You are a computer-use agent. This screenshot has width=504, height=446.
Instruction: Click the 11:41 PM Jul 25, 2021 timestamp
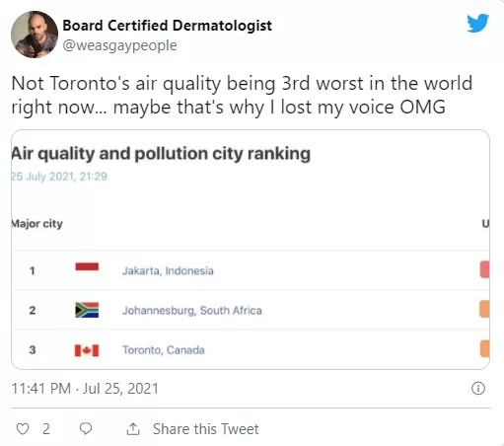pyautogui.click(x=85, y=389)
